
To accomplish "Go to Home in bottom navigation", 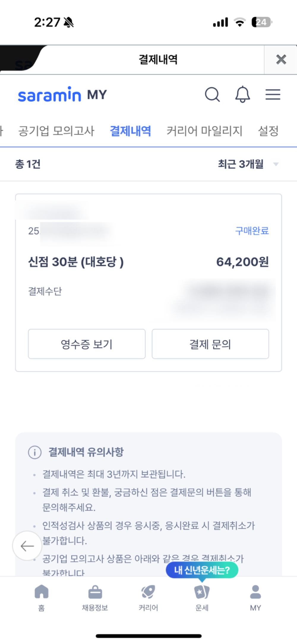I will pyautogui.click(x=42, y=596).
